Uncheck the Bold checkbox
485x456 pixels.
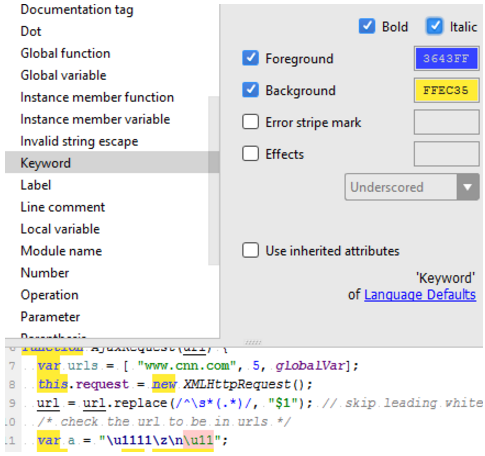coord(367,26)
